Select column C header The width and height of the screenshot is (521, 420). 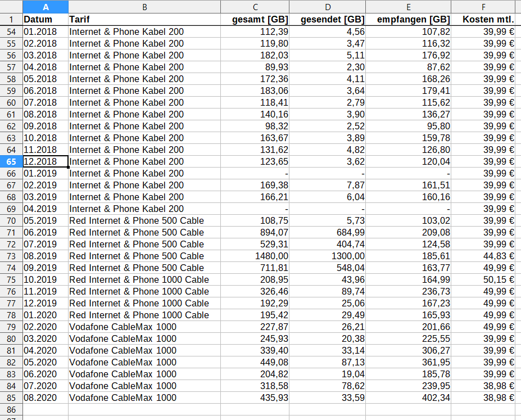coord(255,7)
